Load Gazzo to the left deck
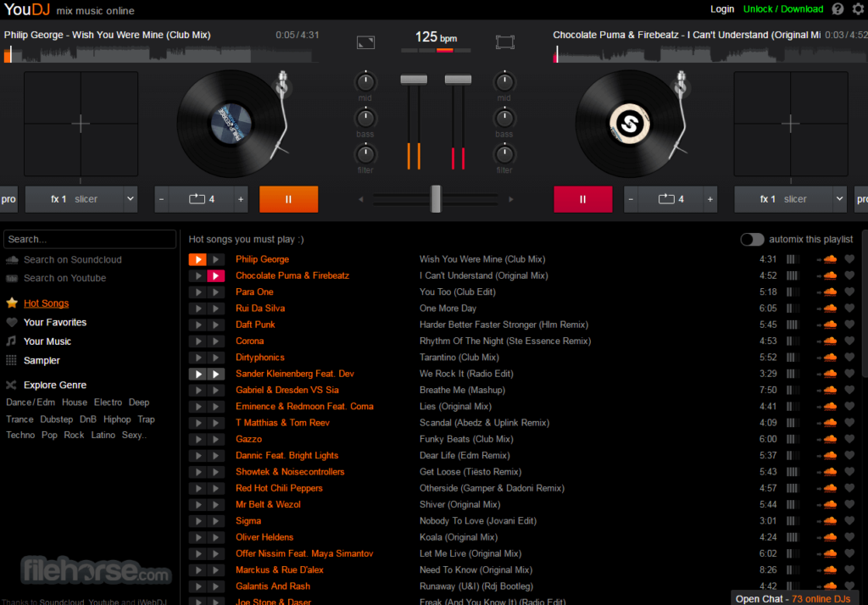 pos(198,439)
